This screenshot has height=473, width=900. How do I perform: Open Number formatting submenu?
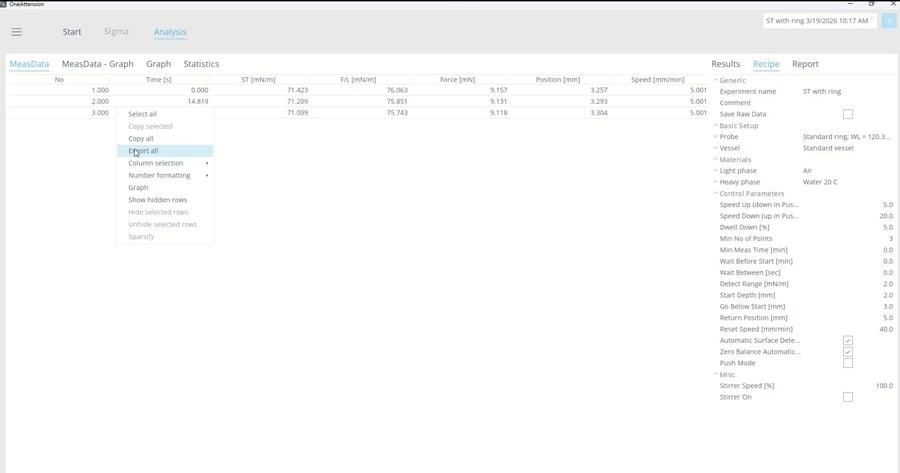tap(165, 175)
